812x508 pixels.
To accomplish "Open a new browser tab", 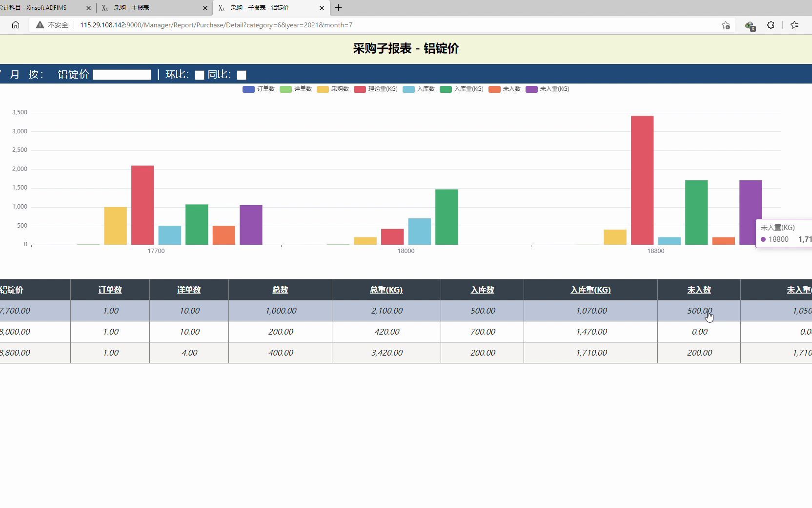I will (x=338, y=8).
